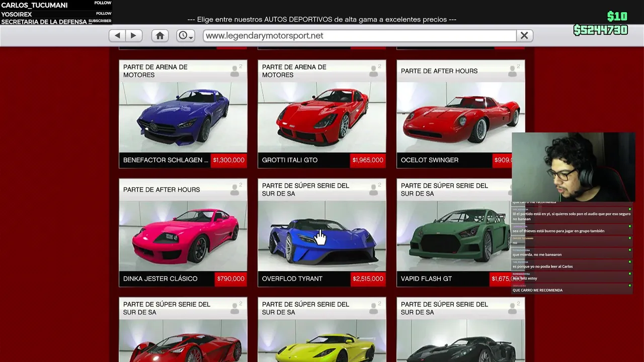Click the Dinka Jester Clásico name label
The width and height of the screenshot is (644, 362).
pos(160,279)
